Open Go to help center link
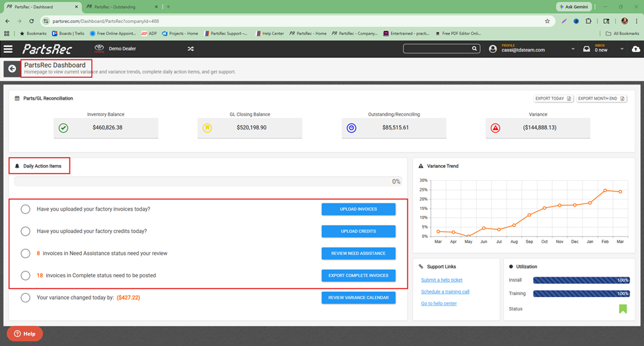The width and height of the screenshot is (644, 346). (x=439, y=303)
